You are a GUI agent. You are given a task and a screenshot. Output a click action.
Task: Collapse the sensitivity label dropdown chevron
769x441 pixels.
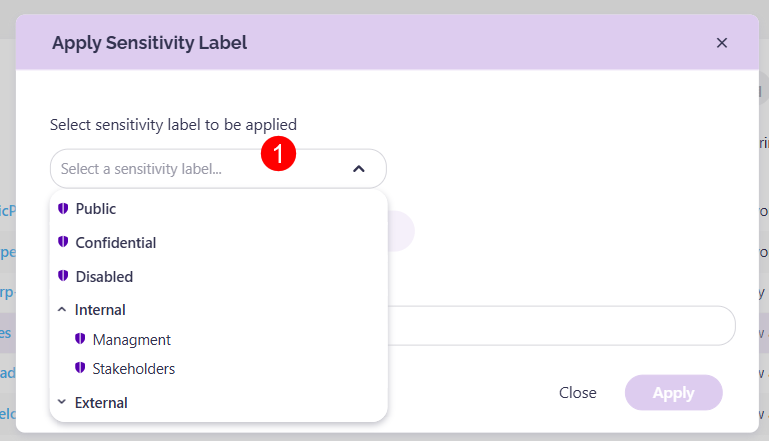coord(359,169)
